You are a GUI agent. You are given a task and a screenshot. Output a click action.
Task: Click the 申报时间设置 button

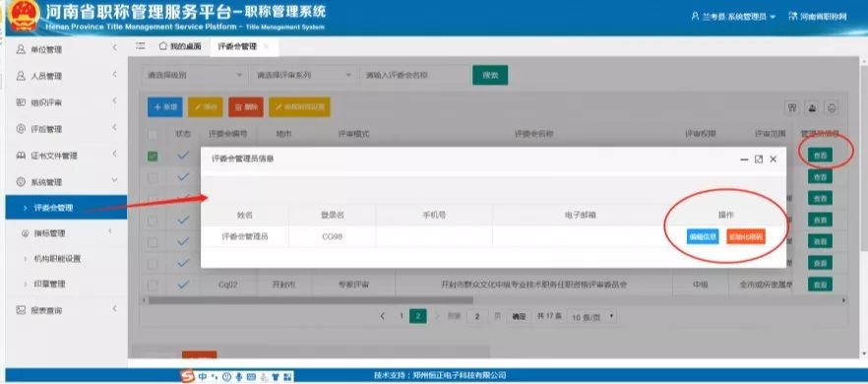299,107
